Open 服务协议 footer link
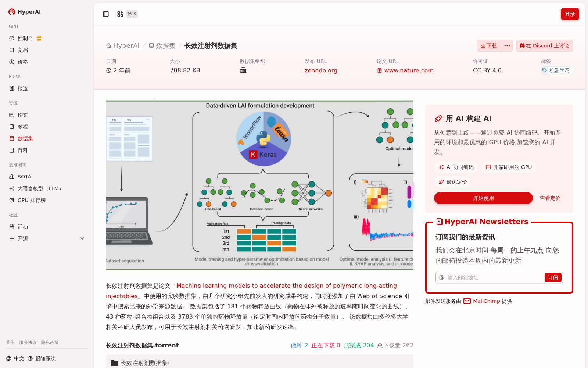Image resolution: width=588 pixels, height=368 pixels. pos(28,343)
